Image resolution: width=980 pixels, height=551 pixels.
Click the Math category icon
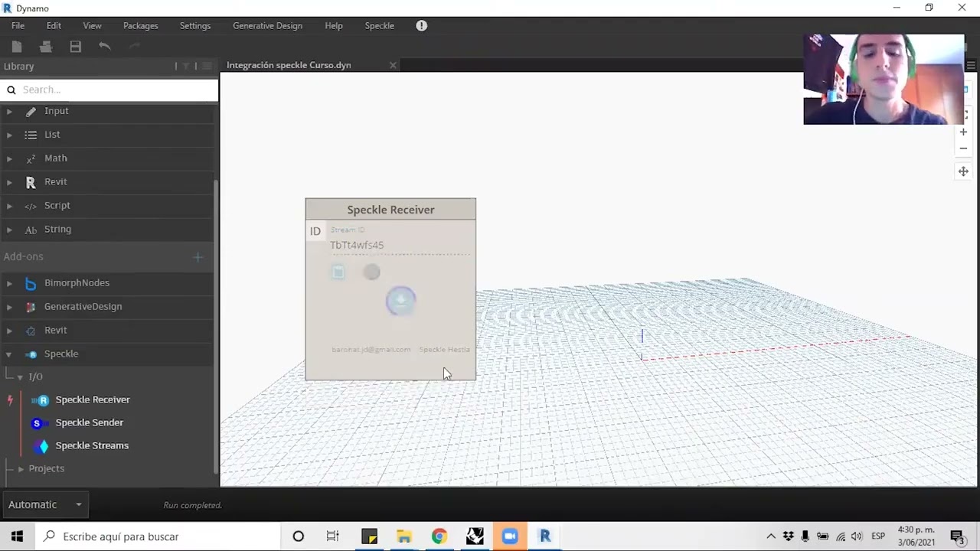click(x=31, y=158)
